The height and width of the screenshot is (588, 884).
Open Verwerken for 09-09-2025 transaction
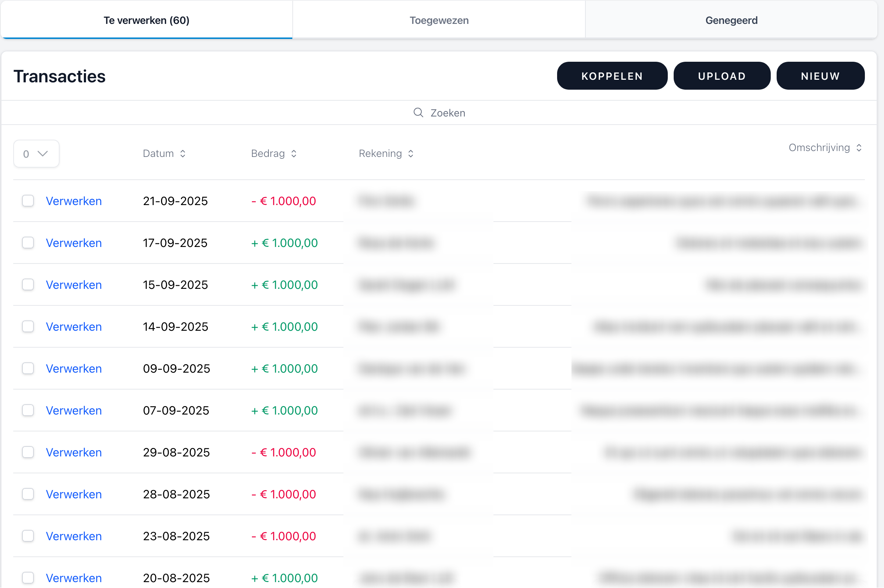click(74, 369)
